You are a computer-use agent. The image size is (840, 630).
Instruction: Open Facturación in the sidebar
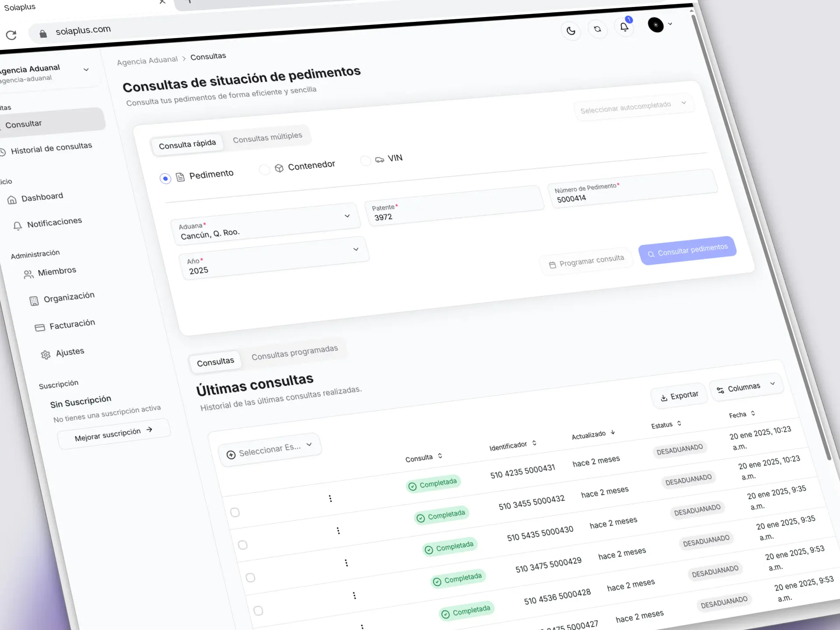pos(65,325)
